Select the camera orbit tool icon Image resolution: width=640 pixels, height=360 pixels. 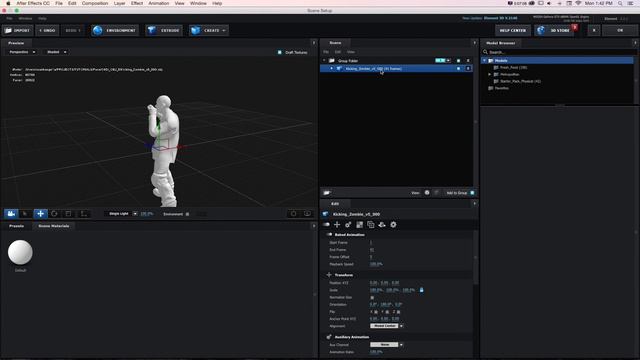pos(11,213)
